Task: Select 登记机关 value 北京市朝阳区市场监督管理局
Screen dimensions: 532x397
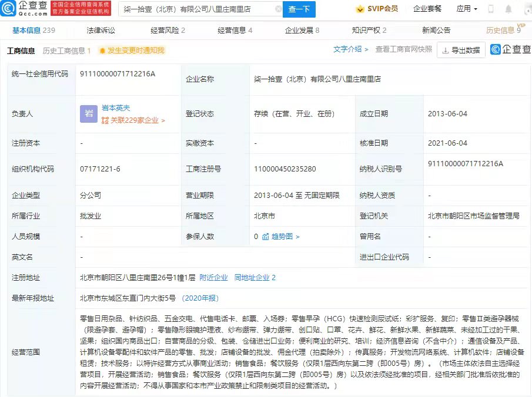Action: 474,216
